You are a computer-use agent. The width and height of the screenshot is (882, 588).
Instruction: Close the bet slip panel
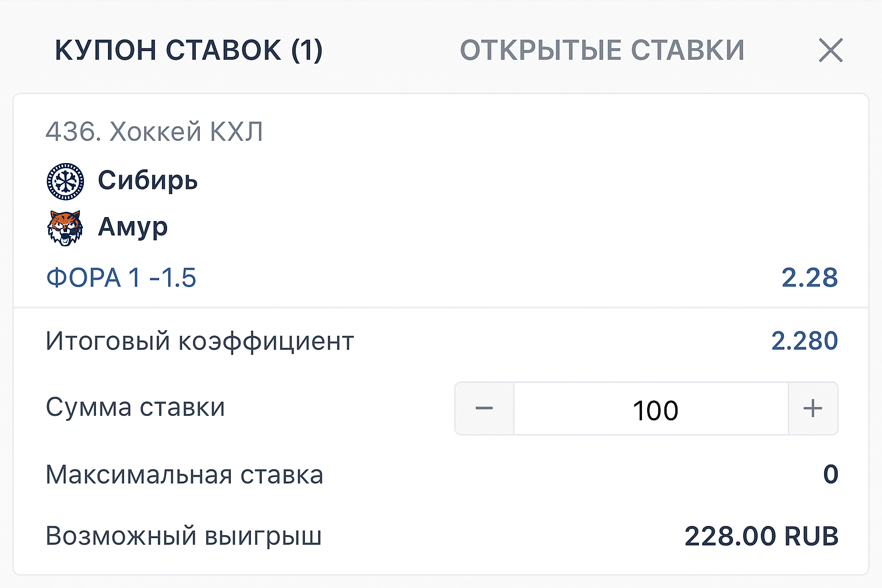click(x=830, y=51)
